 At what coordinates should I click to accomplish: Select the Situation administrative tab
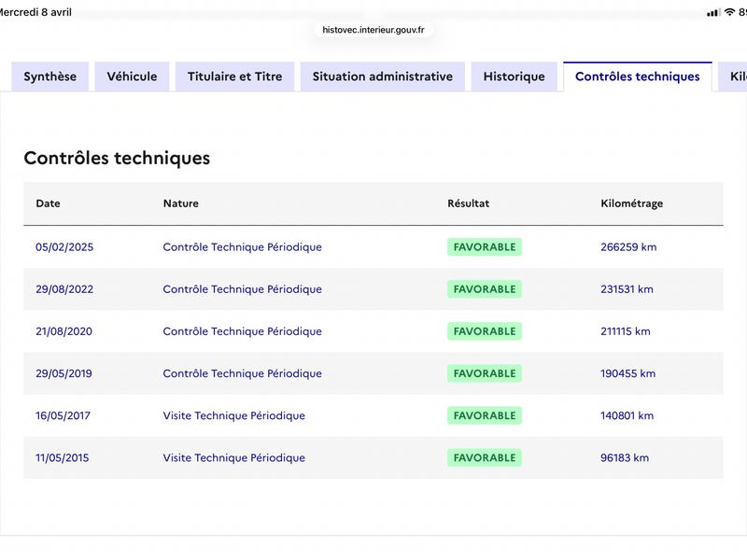pyautogui.click(x=382, y=77)
